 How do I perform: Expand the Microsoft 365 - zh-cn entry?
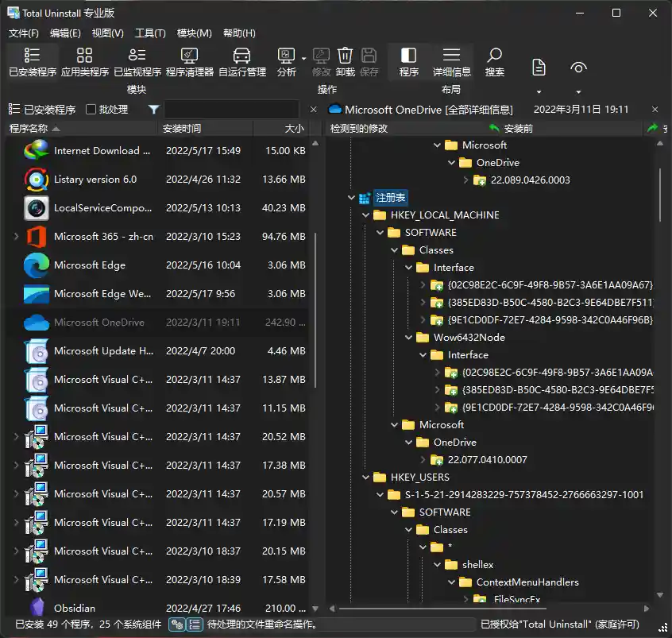click(x=16, y=237)
